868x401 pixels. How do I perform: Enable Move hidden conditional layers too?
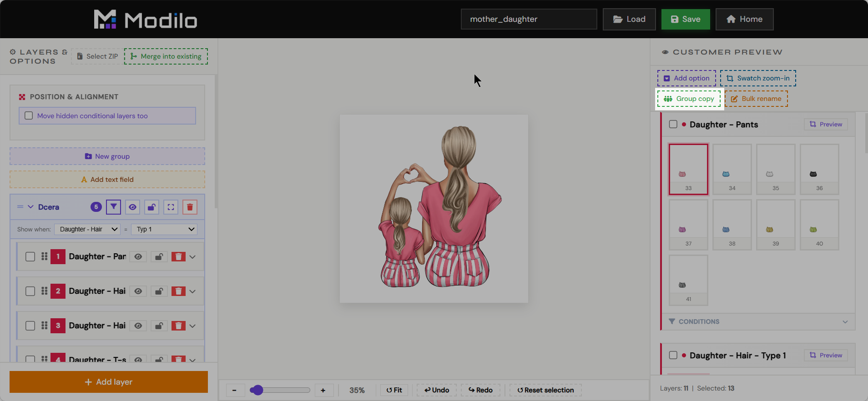(x=29, y=115)
